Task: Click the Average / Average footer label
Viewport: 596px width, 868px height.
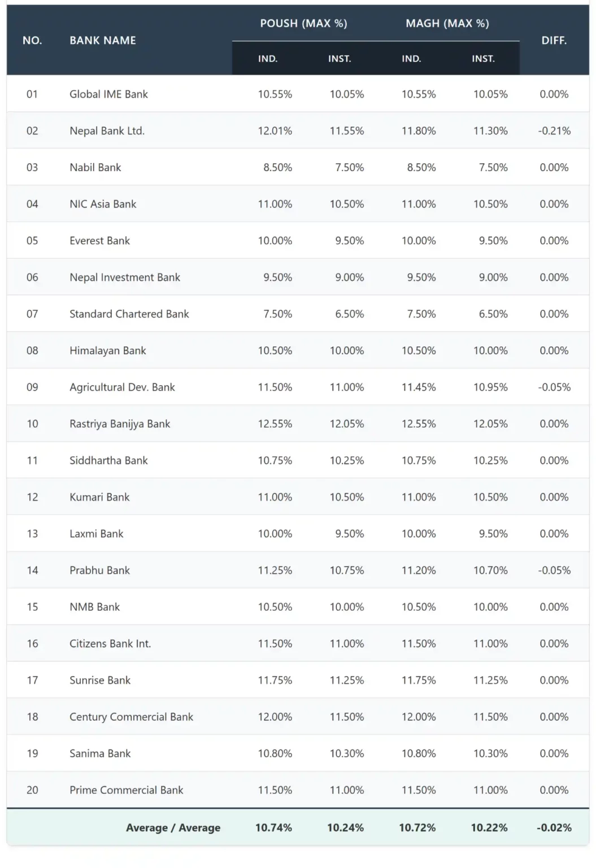Action: pos(173,828)
